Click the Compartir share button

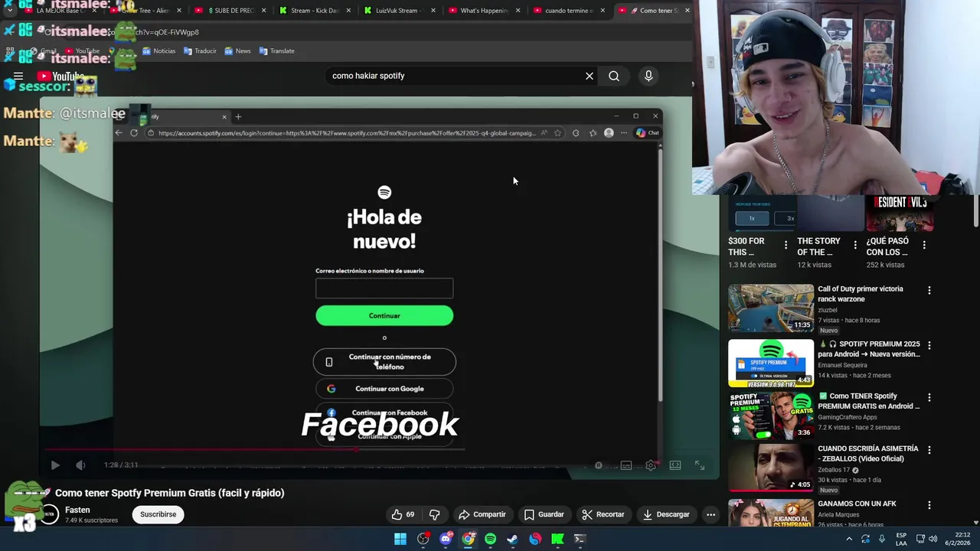[x=482, y=514]
